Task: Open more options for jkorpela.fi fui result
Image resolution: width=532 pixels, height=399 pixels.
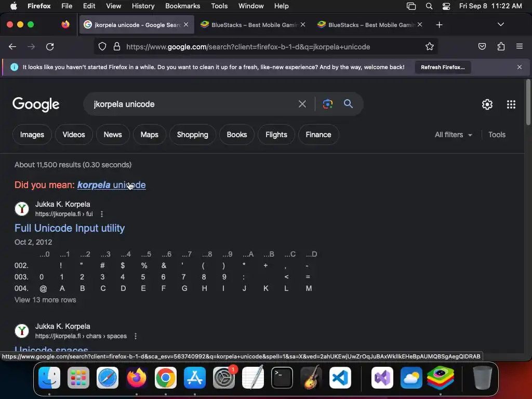Action: (102, 214)
